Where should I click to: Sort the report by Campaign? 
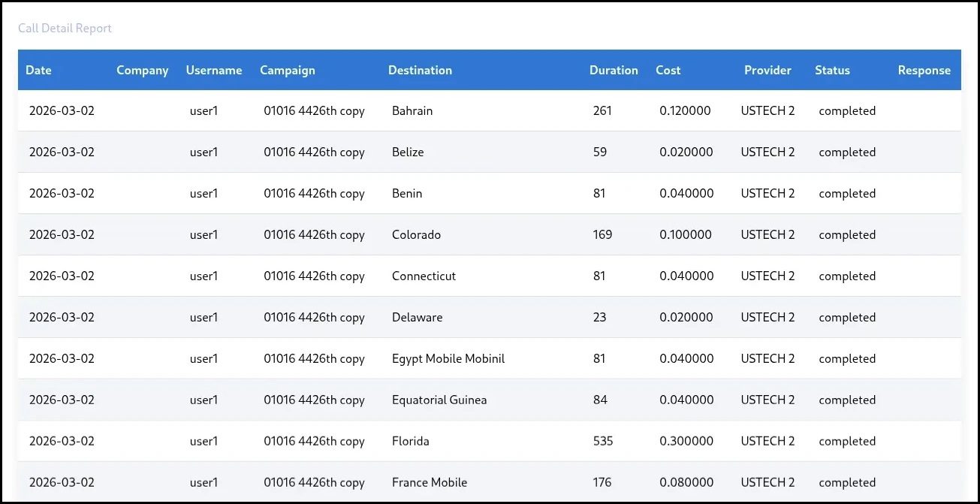tap(288, 70)
